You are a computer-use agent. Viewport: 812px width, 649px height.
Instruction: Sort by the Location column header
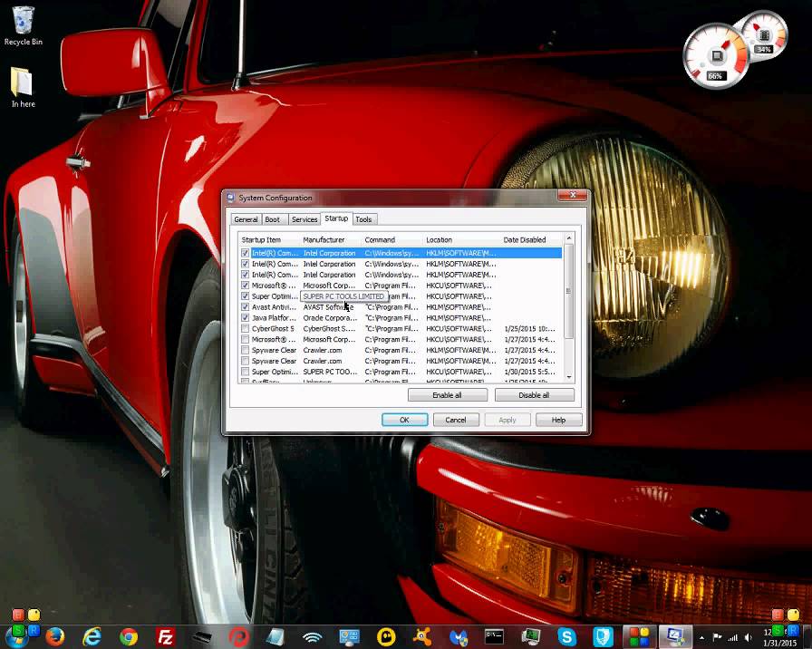tap(462, 240)
